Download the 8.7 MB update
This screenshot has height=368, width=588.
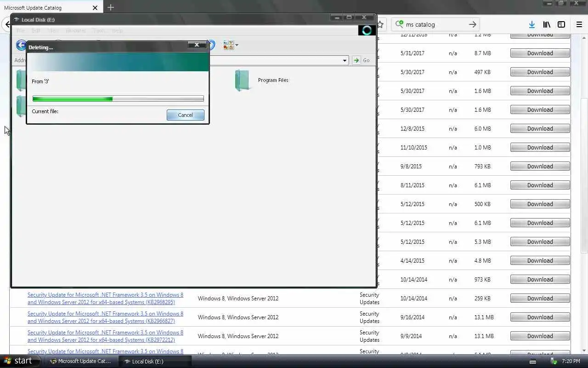click(x=540, y=53)
